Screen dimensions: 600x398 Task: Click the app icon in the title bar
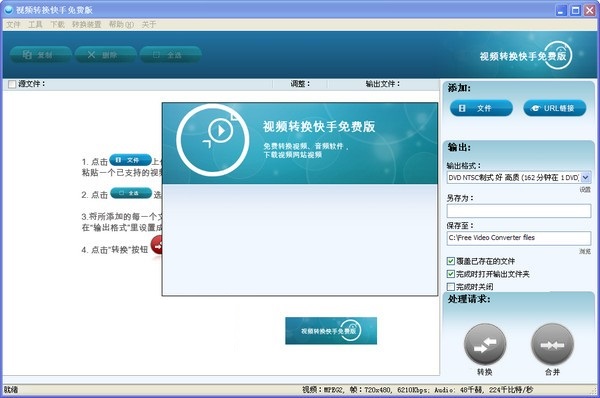(x=8, y=10)
